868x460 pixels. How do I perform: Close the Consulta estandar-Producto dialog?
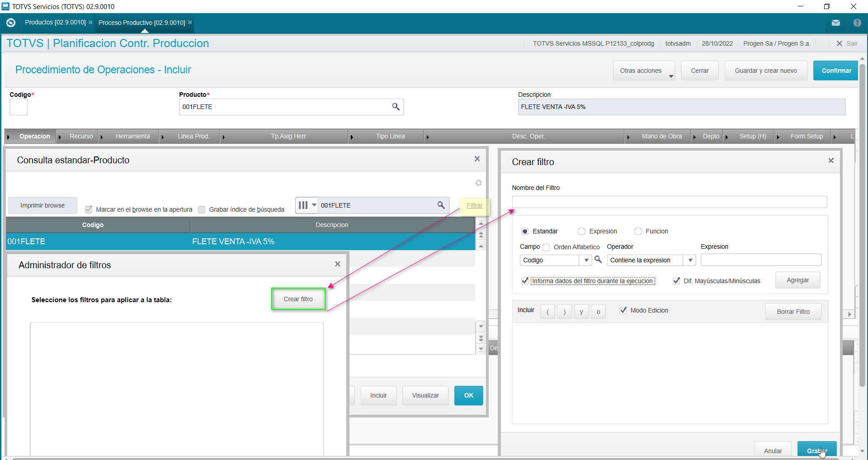click(477, 159)
